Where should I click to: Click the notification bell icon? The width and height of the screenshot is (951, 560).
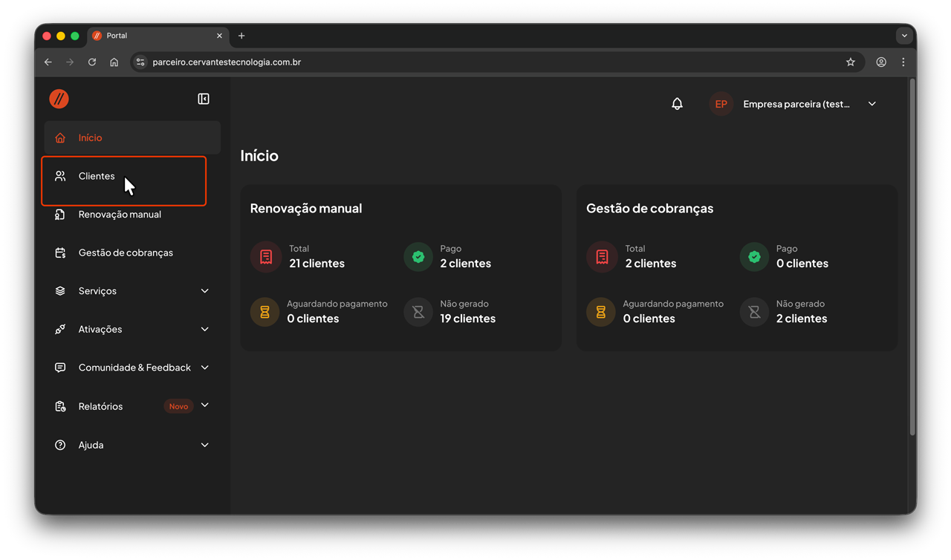(677, 104)
